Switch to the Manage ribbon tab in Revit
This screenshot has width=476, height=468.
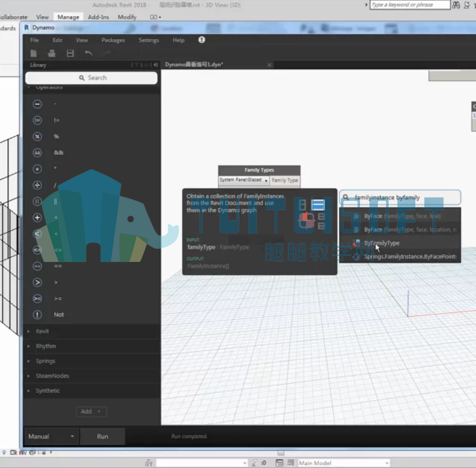(68, 17)
